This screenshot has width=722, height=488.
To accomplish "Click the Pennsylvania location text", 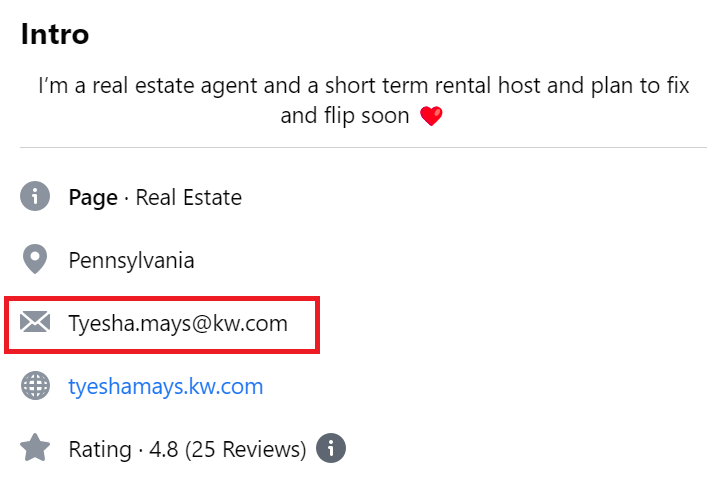I will [131, 261].
